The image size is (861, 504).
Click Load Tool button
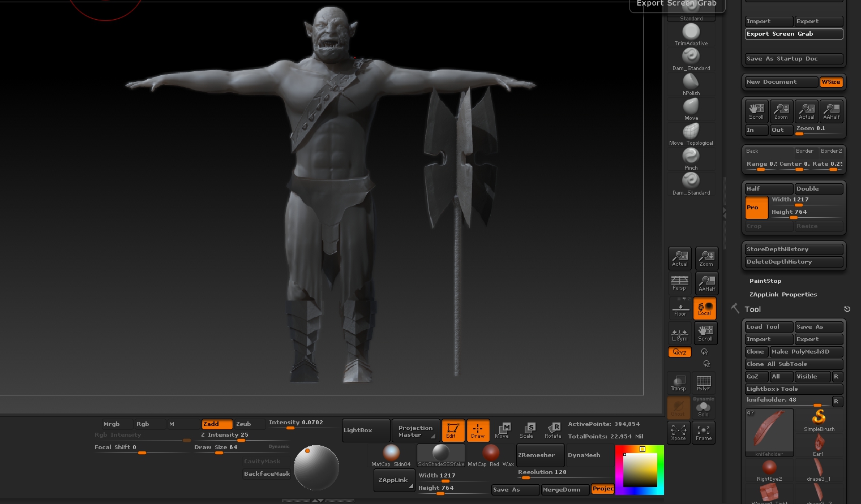tap(769, 327)
